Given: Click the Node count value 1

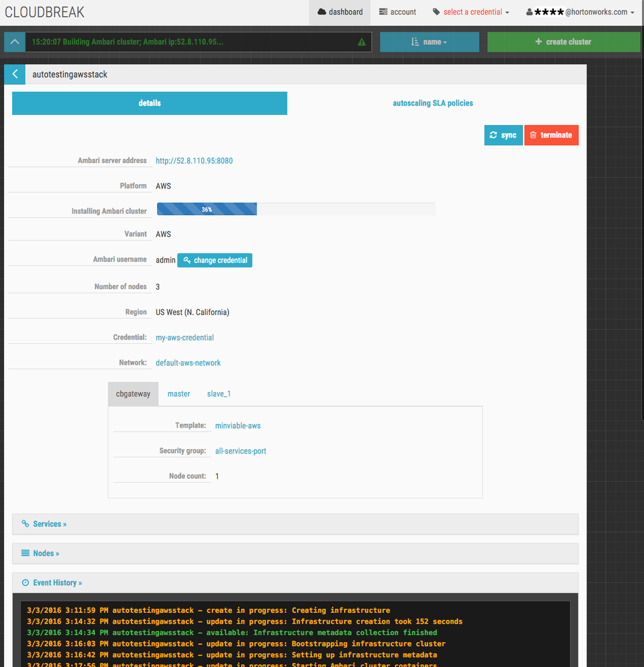Looking at the screenshot, I should (217, 477).
